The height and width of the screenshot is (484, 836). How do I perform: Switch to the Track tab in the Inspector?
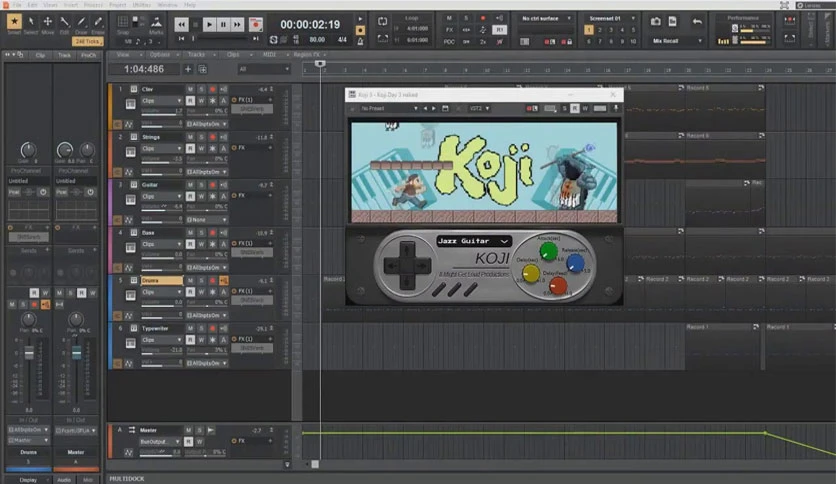point(65,55)
